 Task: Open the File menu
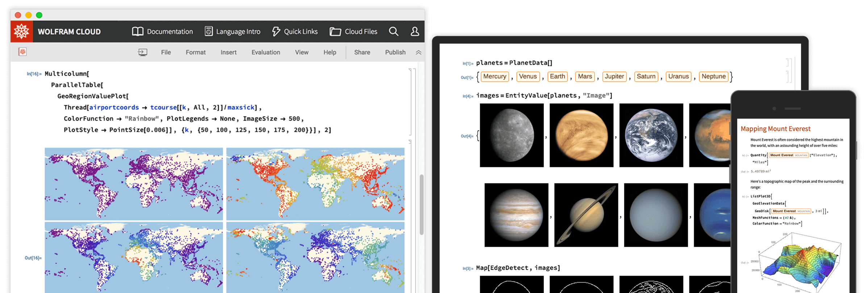coord(166,52)
